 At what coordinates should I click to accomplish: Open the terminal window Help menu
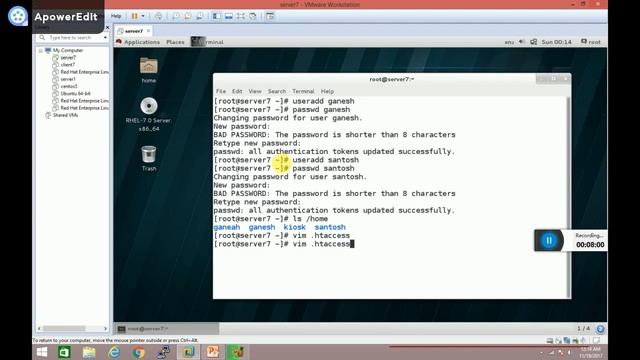point(327,91)
